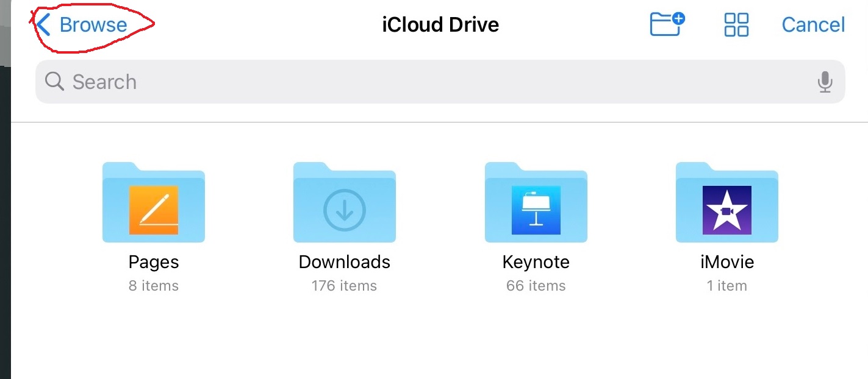Click the magnifying glass search icon
This screenshot has width=868, height=379.
click(54, 82)
